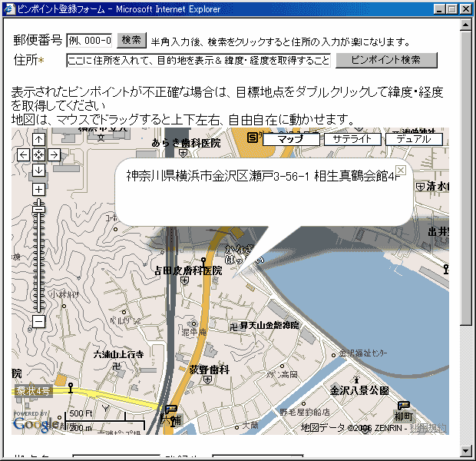Click the zoom slider handle

[x=38, y=207]
